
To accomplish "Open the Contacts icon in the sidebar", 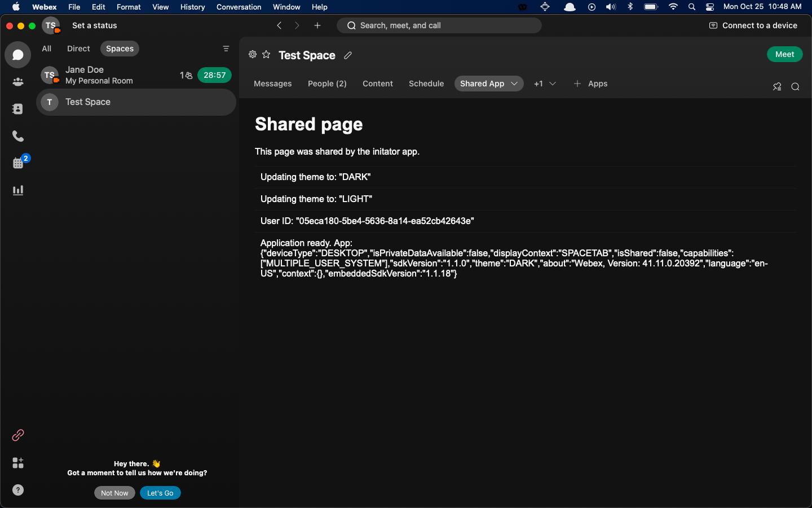I will [x=18, y=109].
